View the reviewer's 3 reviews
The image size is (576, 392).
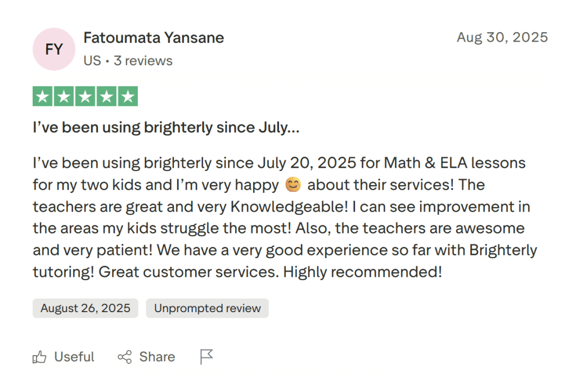point(143,61)
